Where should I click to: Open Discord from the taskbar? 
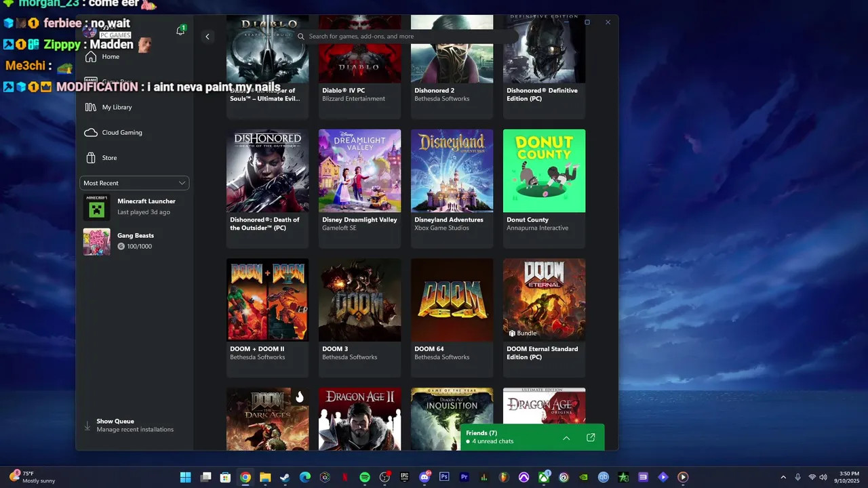click(x=425, y=477)
